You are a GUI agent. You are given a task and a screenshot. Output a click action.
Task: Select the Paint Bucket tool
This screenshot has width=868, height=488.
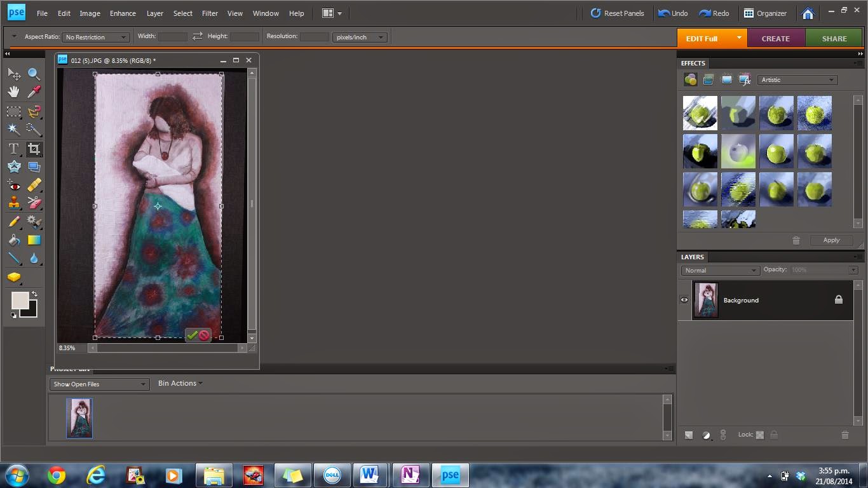pyautogui.click(x=14, y=240)
